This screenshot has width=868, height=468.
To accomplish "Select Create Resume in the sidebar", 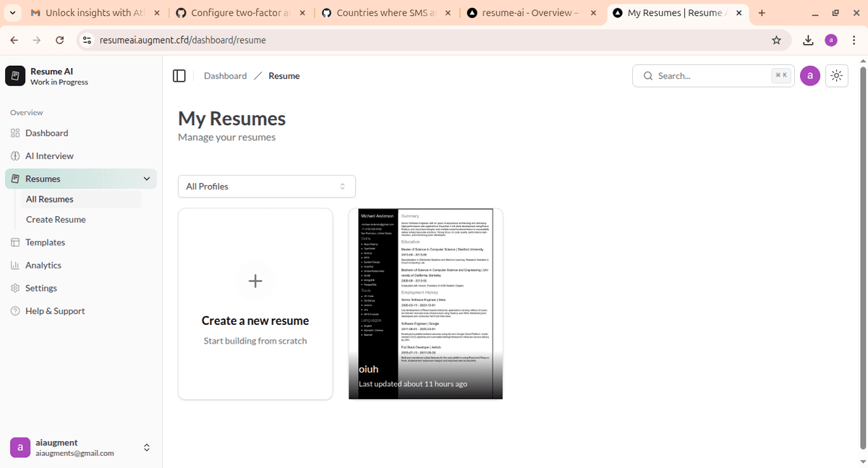I will 56,219.
